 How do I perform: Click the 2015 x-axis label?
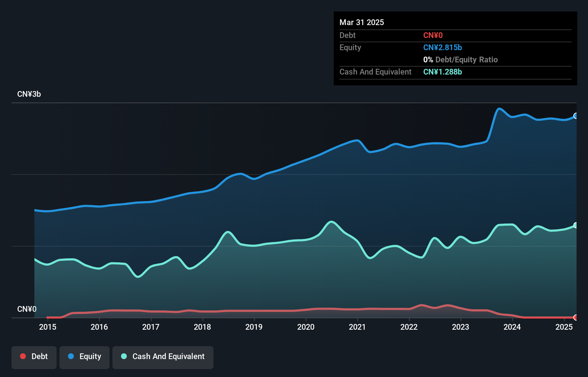click(48, 327)
